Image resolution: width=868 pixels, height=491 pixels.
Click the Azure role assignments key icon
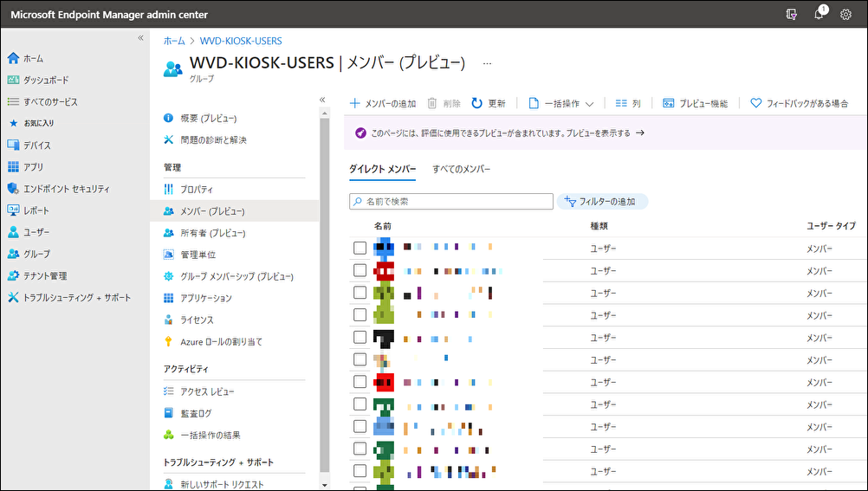(168, 341)
